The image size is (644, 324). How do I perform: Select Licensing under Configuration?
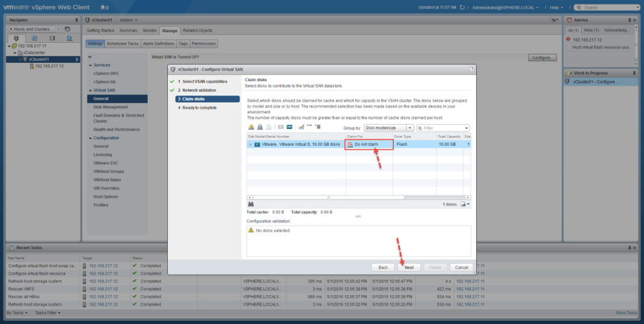click(103, 155)
